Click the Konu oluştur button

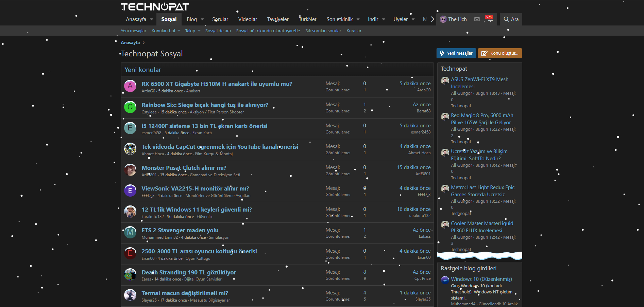(x=500, y=53)
